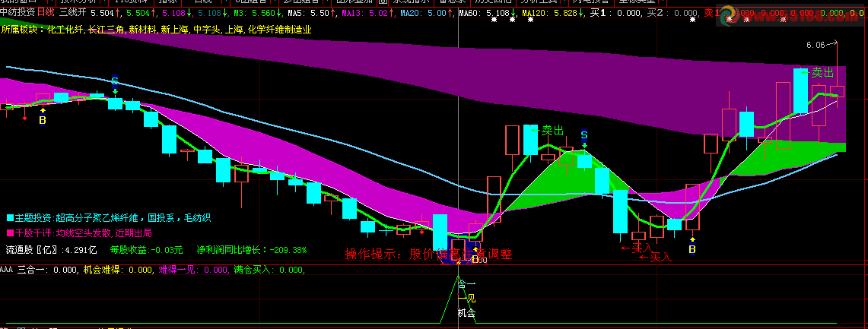The width and height of the screenshot is (868, 329).
Task: Click the red diamond marker near the left B signal
Action: tap(24, 118)
